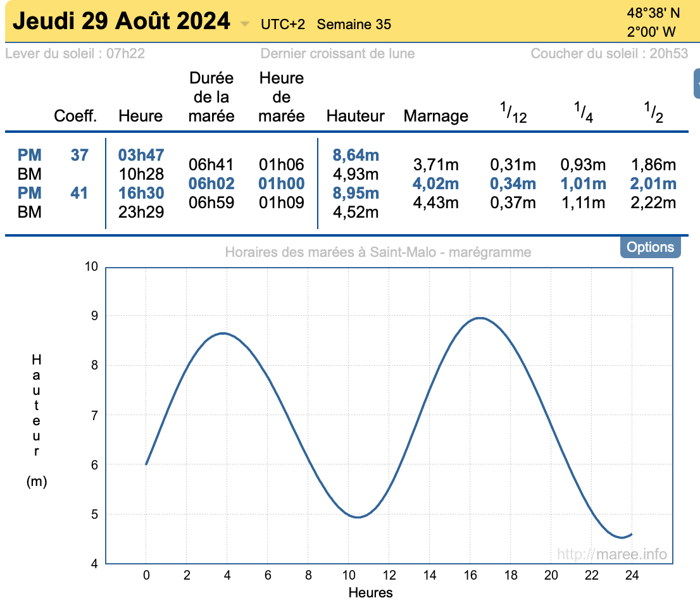Click the chart title Horaires des marées
The height and width of the screenshot is (610, 700).
click(378, 252)
